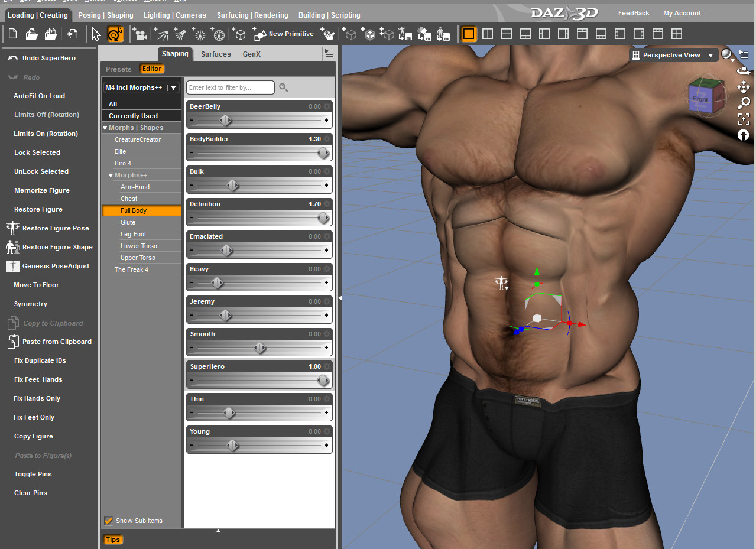Open the viewport draw style sphere dropdown
Screen dimensions: 756x549
(x=728, y=55)
